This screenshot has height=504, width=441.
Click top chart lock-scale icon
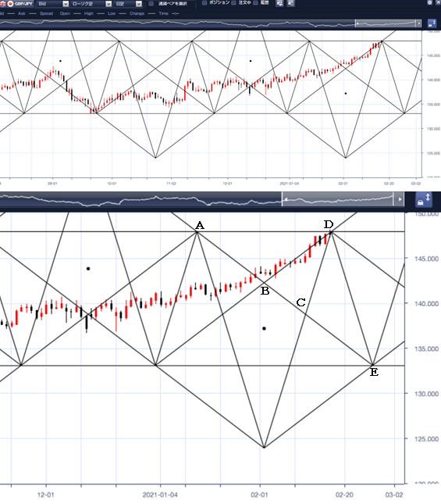[432, 23]
